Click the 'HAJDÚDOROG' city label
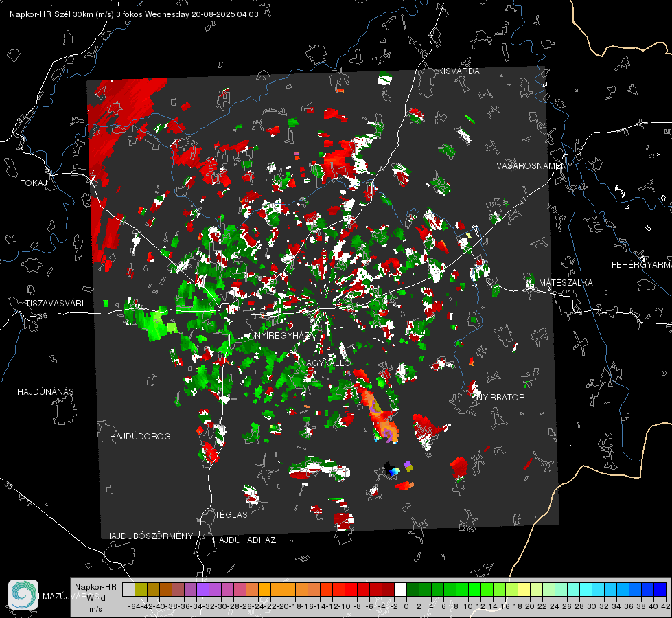Screen dimensions: 672x618 140,437
